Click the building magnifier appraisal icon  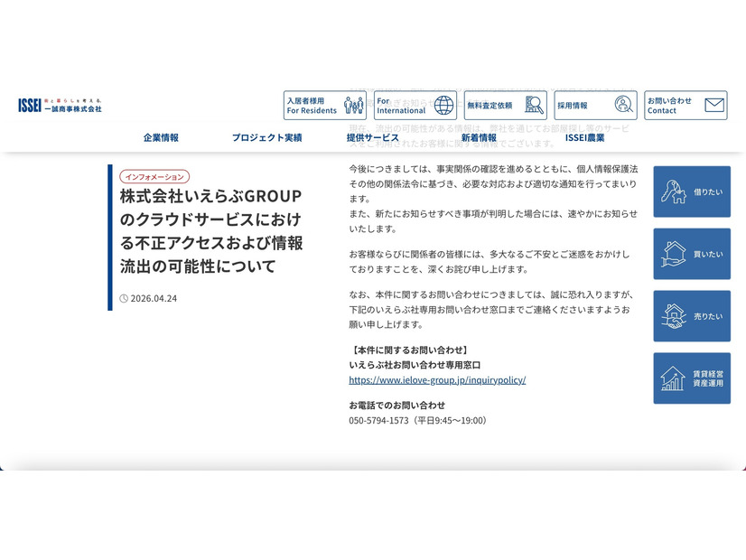pos(535,105)
